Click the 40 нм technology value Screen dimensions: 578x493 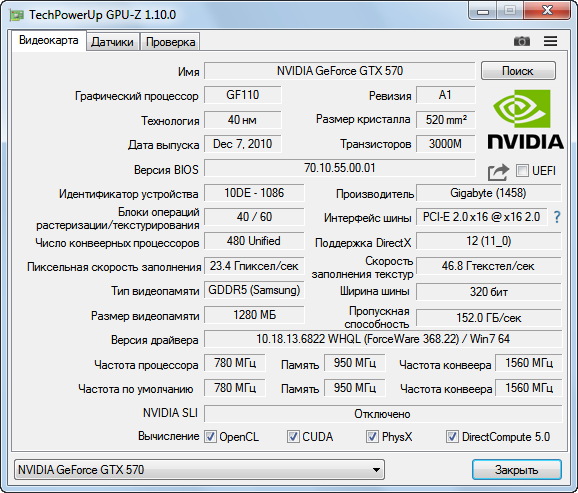(x=243, y=119)
